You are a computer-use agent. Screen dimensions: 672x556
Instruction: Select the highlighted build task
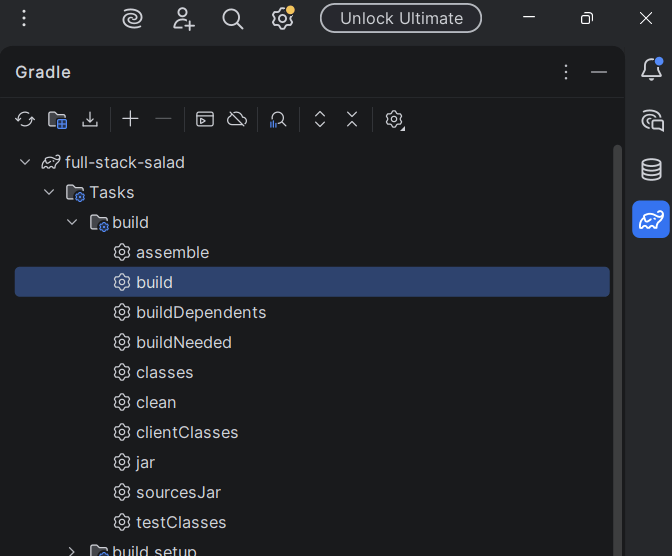click(x=312, y=282)
